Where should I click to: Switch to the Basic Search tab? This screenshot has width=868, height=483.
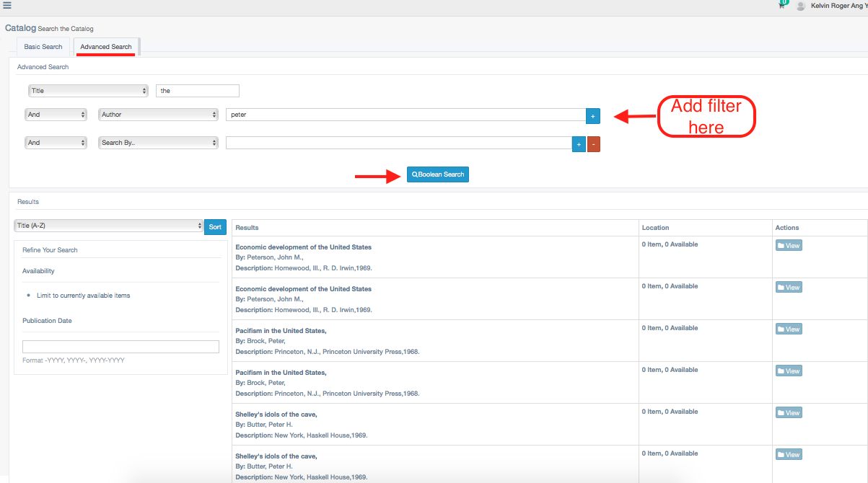[43, 47]
